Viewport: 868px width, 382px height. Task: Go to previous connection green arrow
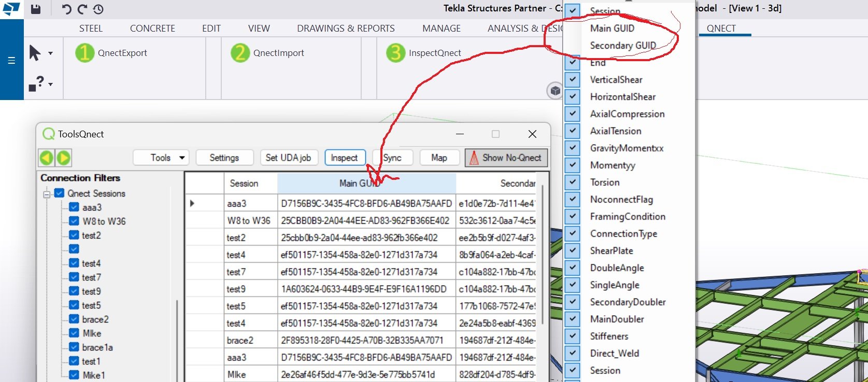47,158
